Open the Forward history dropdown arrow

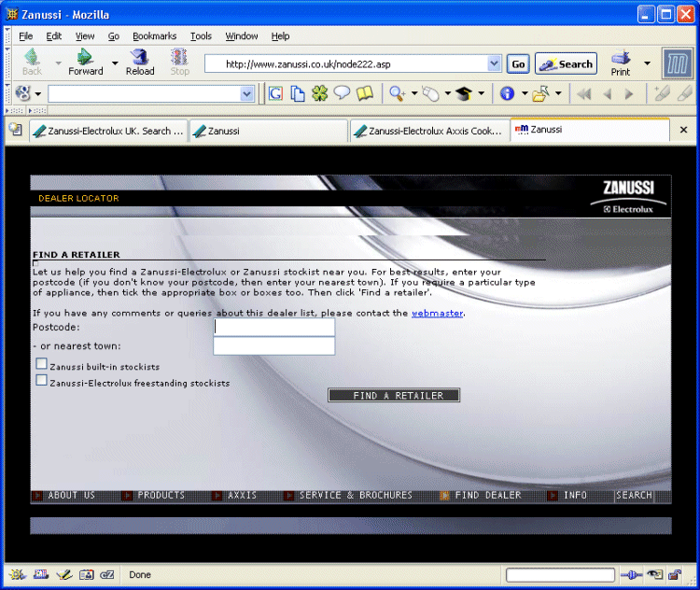114,63
